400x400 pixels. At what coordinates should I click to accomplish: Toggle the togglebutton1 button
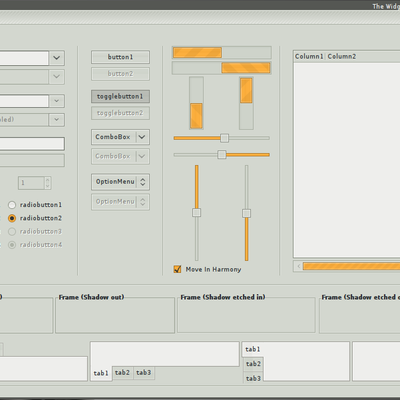click(x=120, y=96)
